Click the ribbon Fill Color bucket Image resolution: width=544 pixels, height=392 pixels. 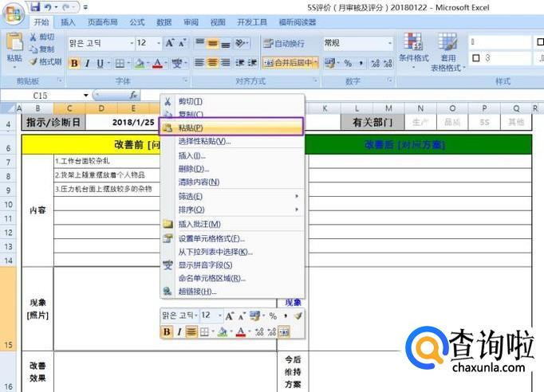140,63
